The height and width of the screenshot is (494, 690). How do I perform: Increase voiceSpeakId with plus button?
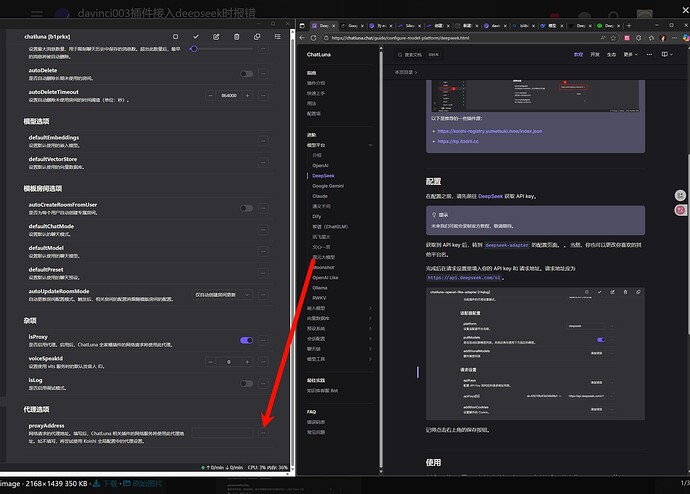(248, 362)
